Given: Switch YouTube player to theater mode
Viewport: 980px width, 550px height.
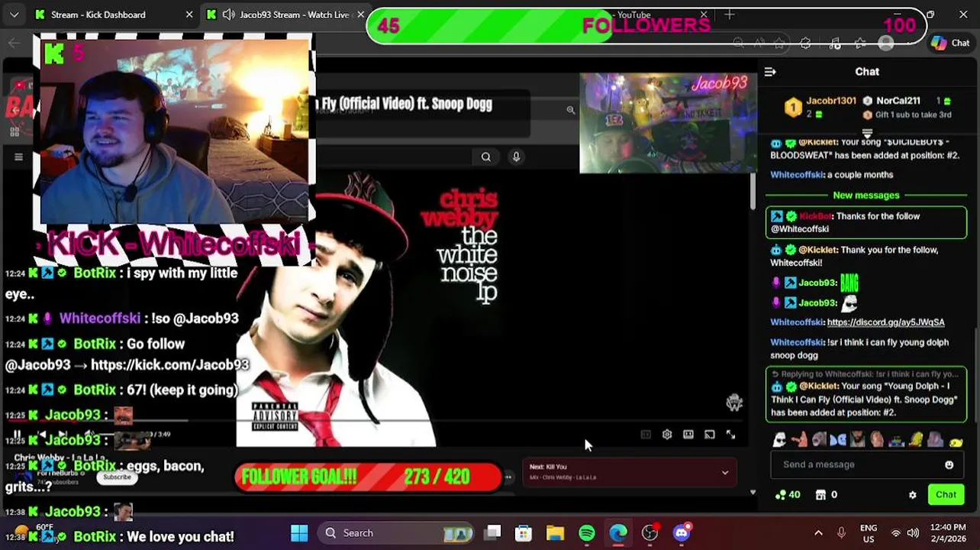Looking at the screenshot, I should click(688, 435).
